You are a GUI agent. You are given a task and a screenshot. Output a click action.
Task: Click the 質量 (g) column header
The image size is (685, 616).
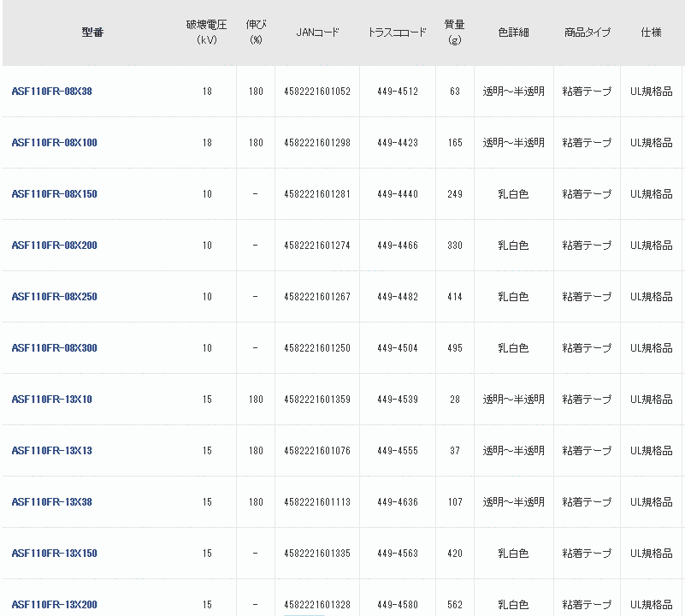(x=454, y=33)
